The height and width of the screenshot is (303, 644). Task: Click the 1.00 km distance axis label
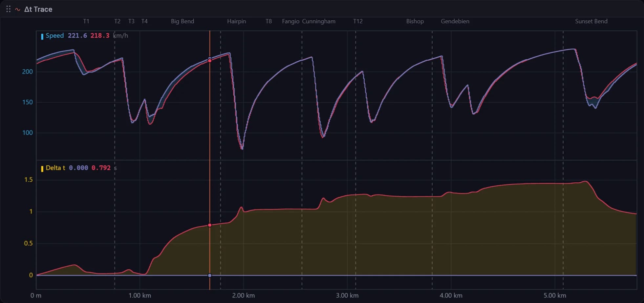[x=140, y=295]
